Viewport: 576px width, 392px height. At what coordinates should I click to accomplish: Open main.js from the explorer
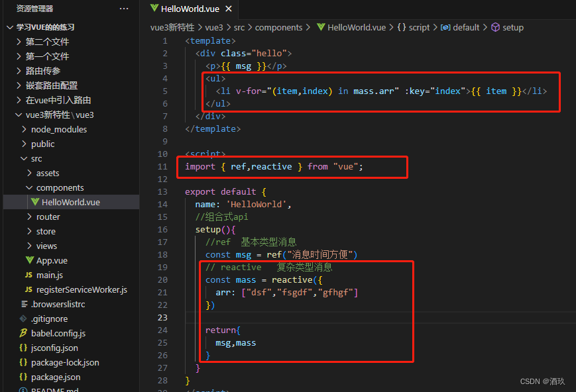72,275
